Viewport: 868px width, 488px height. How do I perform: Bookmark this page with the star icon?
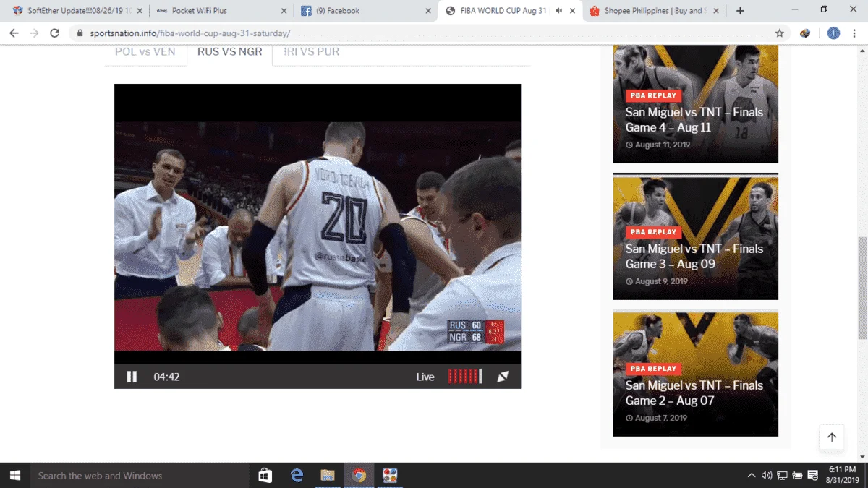[x=779, y=33]
